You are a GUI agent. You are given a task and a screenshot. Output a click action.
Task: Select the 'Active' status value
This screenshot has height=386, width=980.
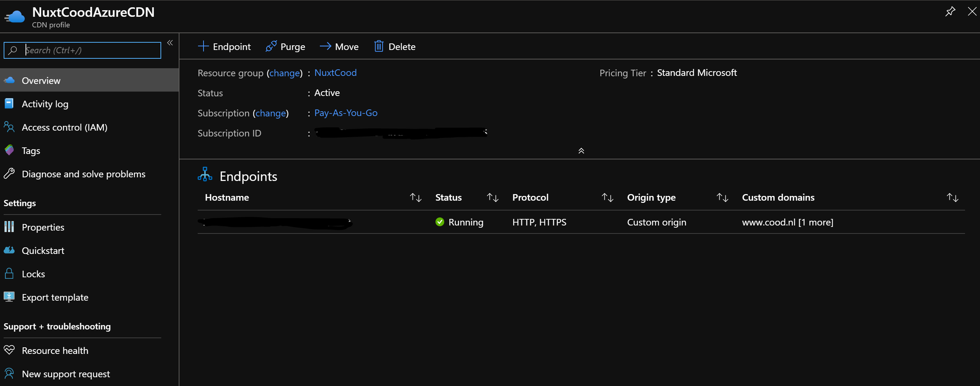pos(327,93)
